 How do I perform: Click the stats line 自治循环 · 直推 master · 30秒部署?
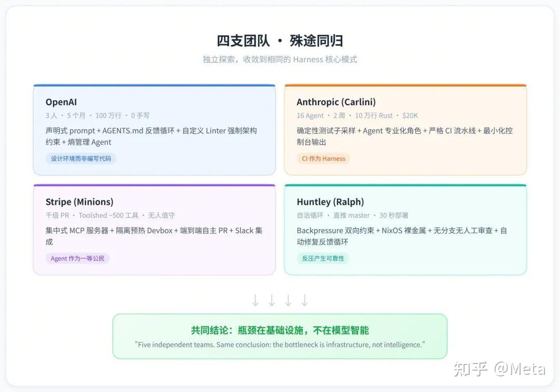click(353, 216)
